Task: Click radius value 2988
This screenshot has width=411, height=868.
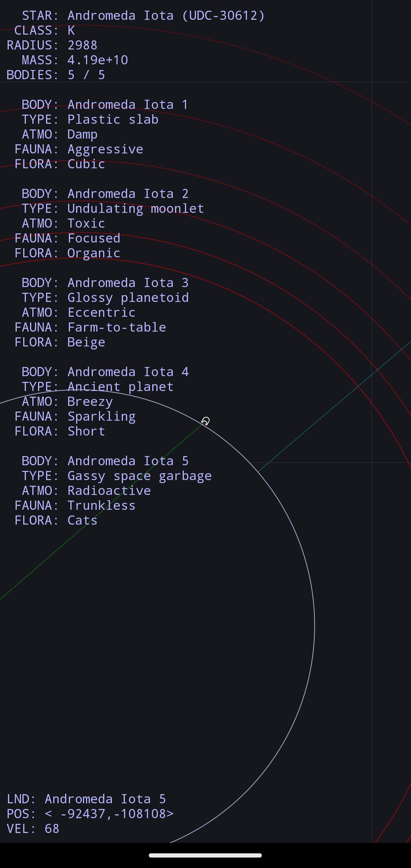Action: click(83, 45)
